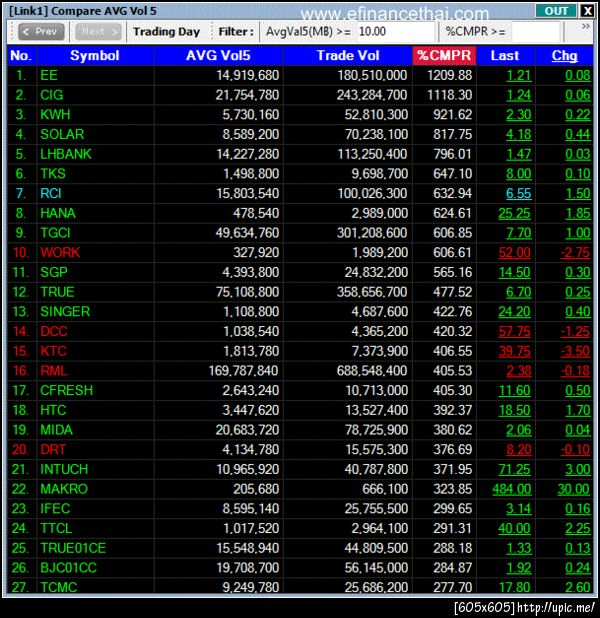The height and width of the screenshot is (618, 600).
Task: Sort by the Last column header
Action: point(505,56)
